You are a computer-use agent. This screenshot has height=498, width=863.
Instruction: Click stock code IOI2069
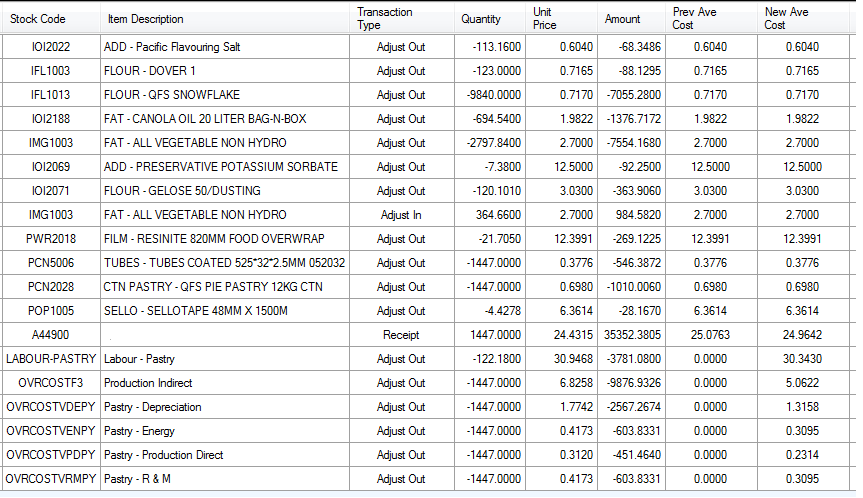[51, 167]
